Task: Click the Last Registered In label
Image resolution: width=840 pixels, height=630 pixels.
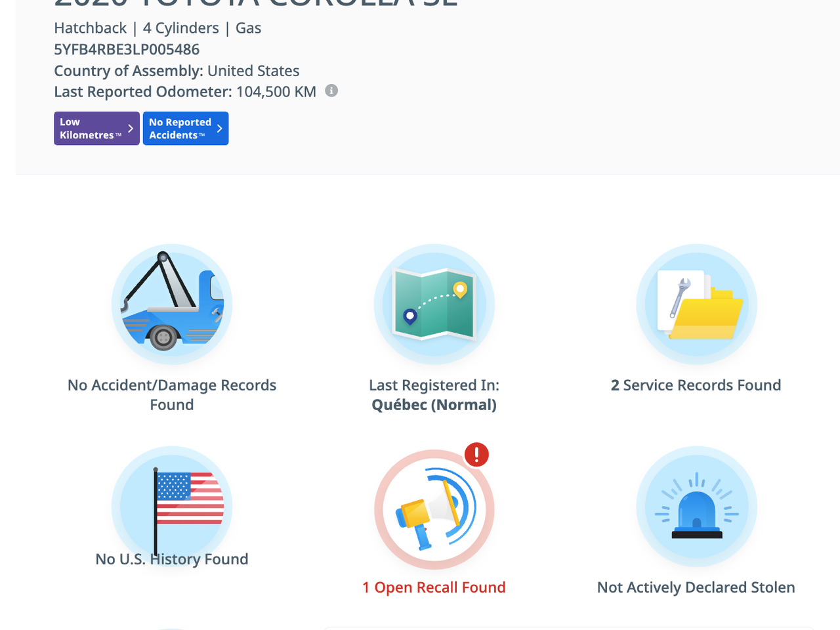Action: click(434, 385)
